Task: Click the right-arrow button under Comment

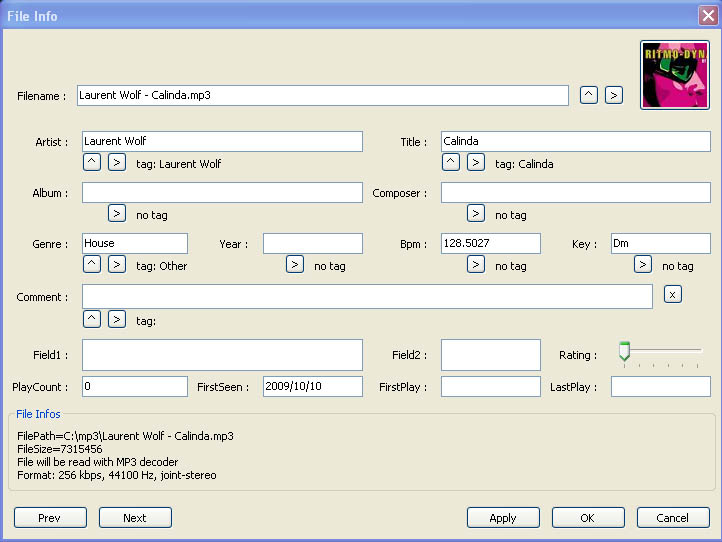Action: [x=117, y=319]
